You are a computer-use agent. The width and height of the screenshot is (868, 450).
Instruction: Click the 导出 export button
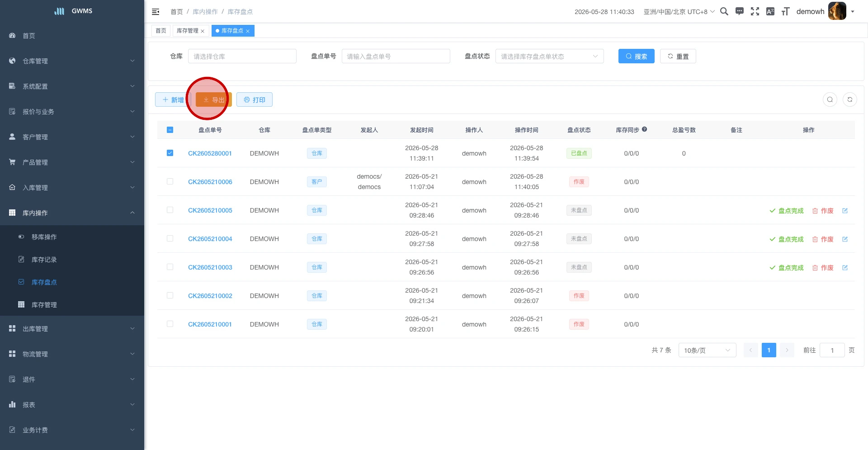[x=214, y=99]
